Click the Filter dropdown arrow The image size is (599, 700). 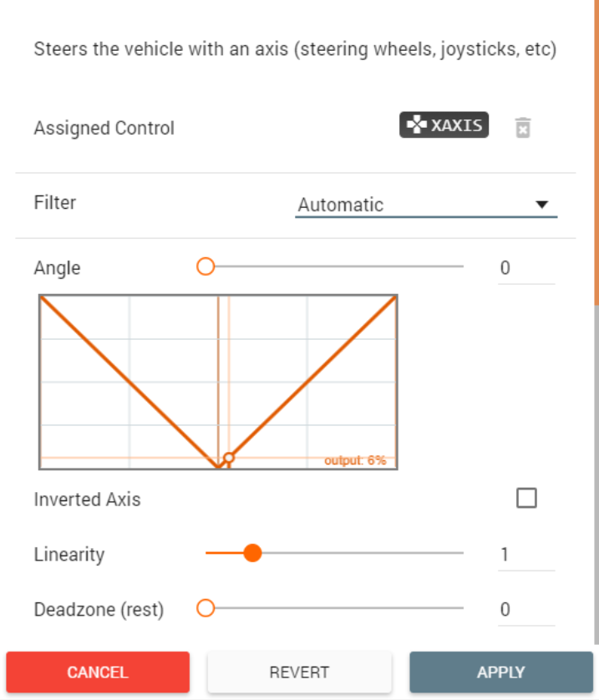pos(541,205)
